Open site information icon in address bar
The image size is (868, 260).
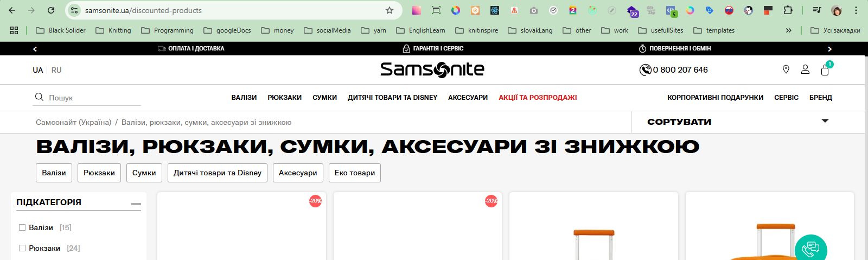click(75, 10)
